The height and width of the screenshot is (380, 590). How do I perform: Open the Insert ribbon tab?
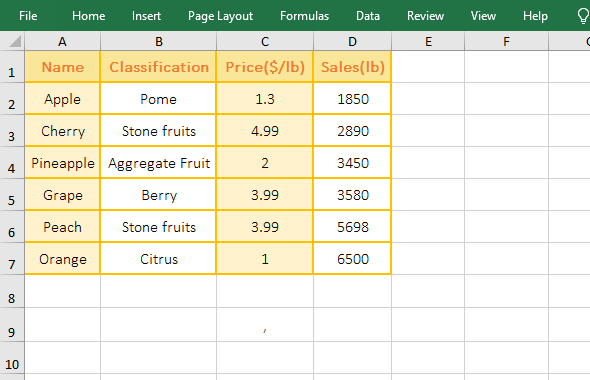click(x=146, y=16)
